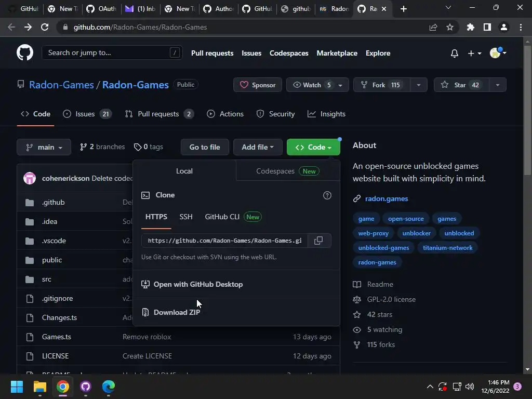The width and height of the screenshot is (532, 399).
Task: Expand the Fork options arrow
Action: point(419,85)
